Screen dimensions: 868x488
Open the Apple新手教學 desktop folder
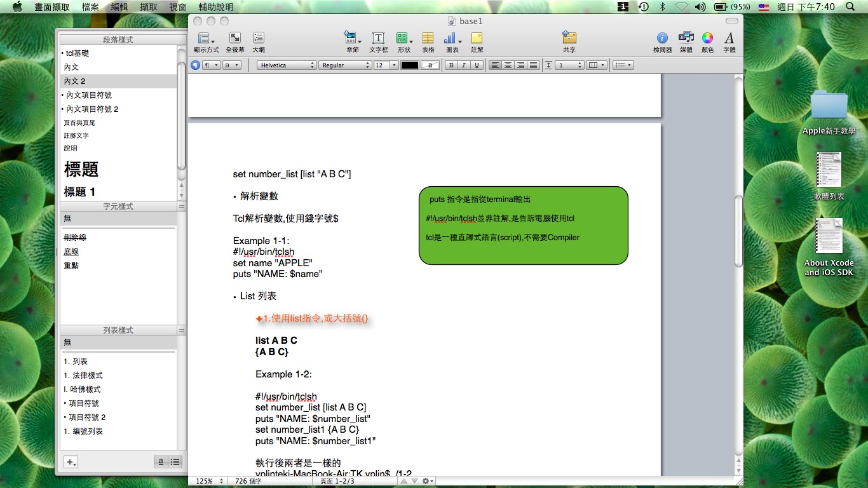click(829, 112)
